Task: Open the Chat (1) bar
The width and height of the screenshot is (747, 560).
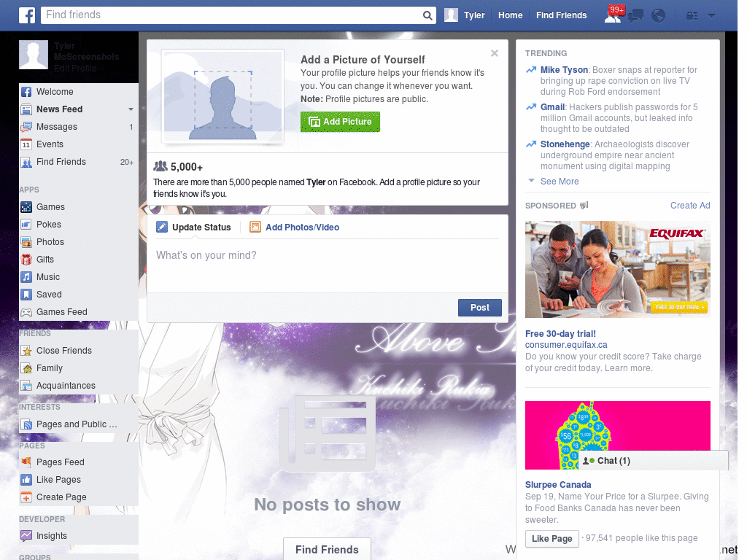Action: click(653, 461)
